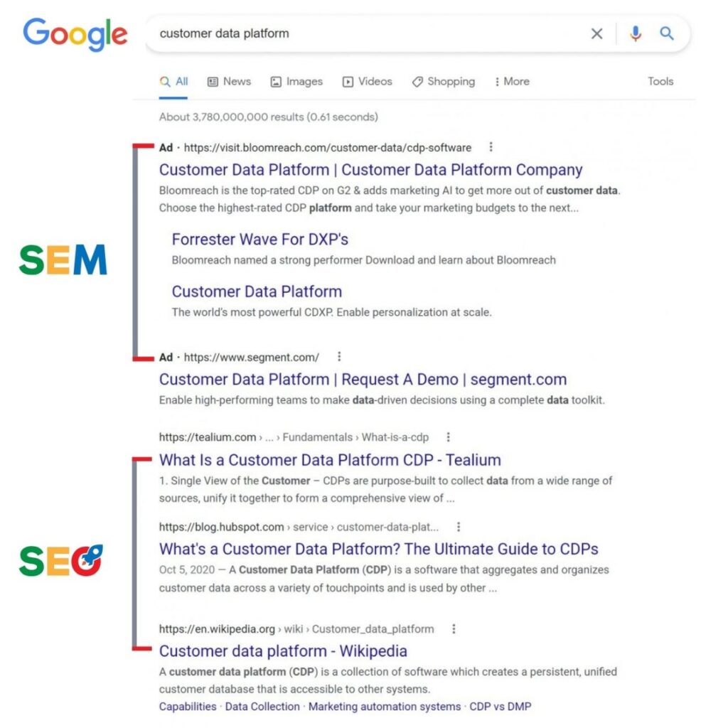
Task: Click the Google logo
Action: 75,33
